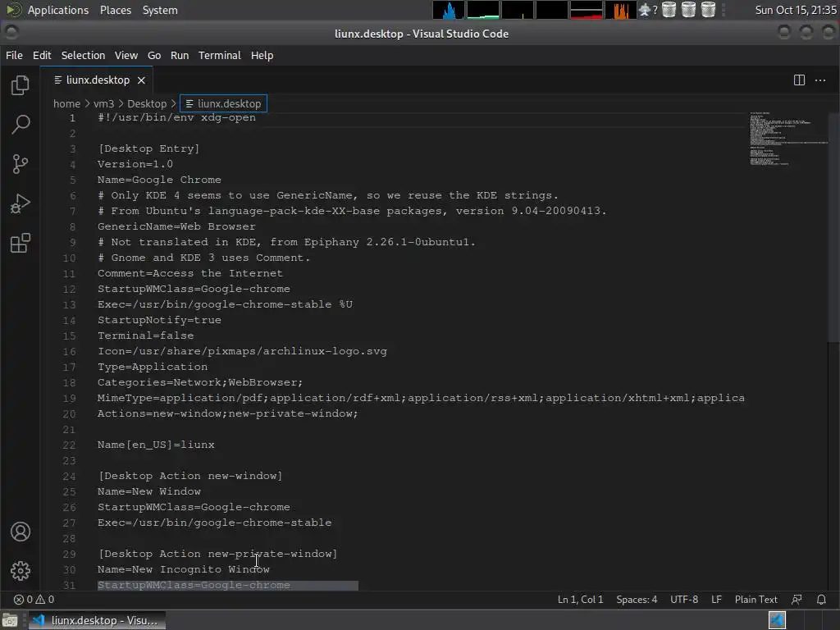Change indentation via Spaces: 4
This screenshot has height=630, width=840.
(x=637, y=599)
